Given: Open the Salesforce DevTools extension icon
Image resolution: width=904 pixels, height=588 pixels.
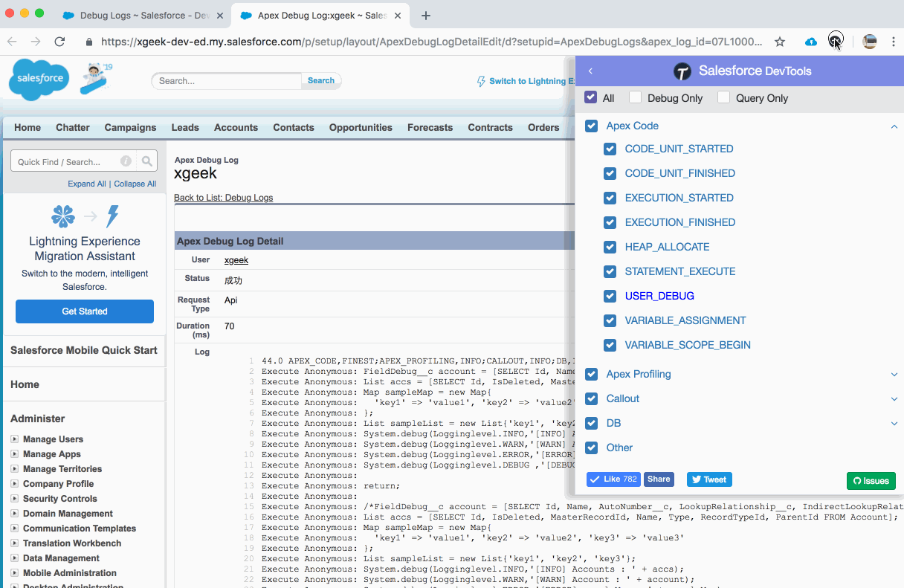Looking at the screenshot, I should (x=836, y=39).
